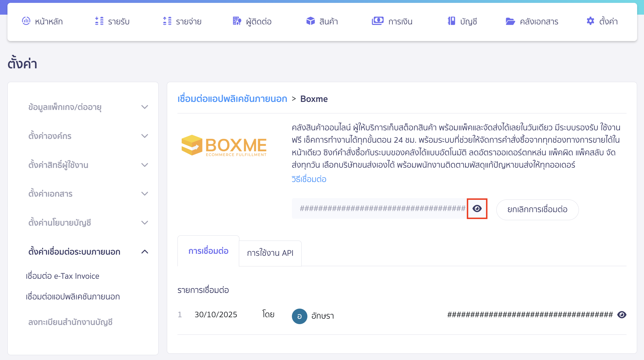Select the รายรับ income icon
The width and height of the screenshot is (644, 360).
click(x=99, y=21)
